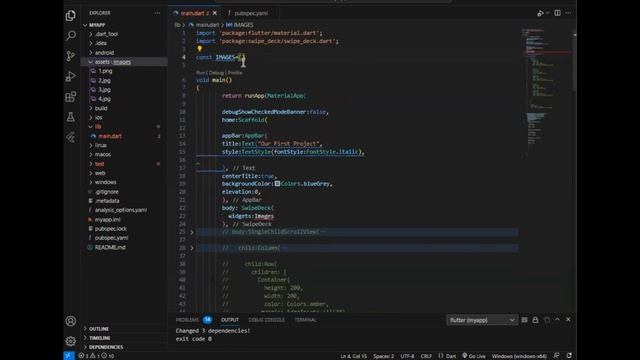Open the Testing flask view
Viewport: 640px width, 360px height.
tap(71, 117)
